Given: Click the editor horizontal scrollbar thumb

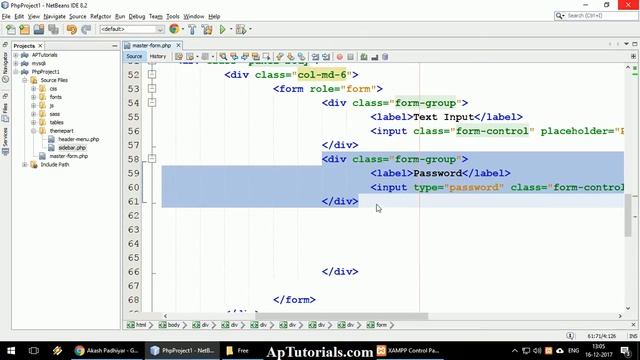Looking at the screenshot, I should [x=342, y=316].
